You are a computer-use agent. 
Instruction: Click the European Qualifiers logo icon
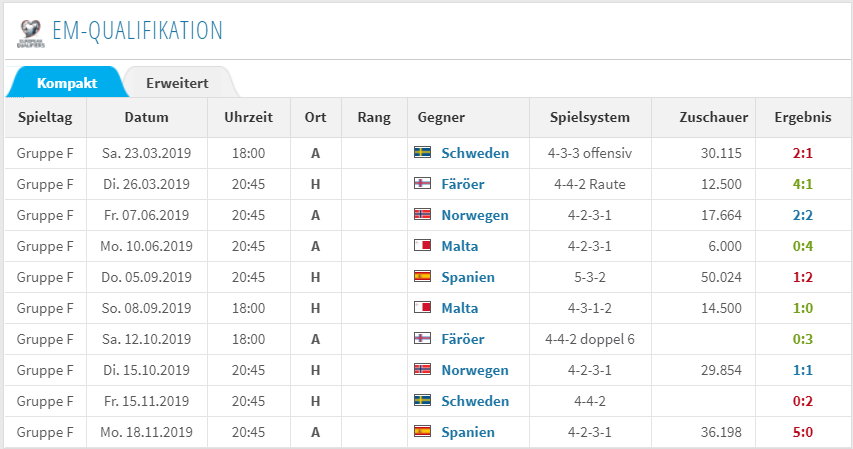point(30,33)
